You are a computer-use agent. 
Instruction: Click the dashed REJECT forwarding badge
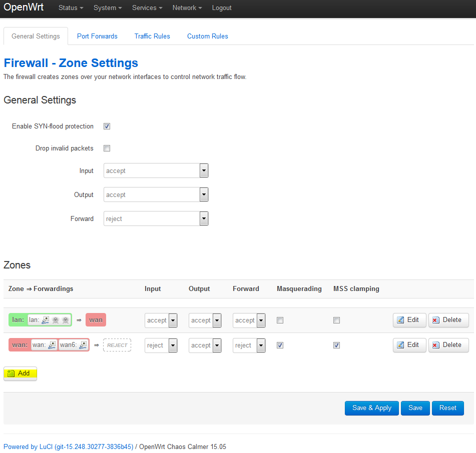click(117, 345)
